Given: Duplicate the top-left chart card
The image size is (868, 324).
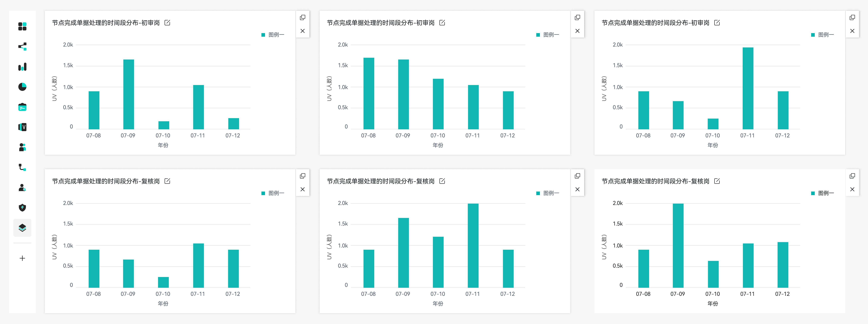Looking at the screenshot, I should point(303,17).
